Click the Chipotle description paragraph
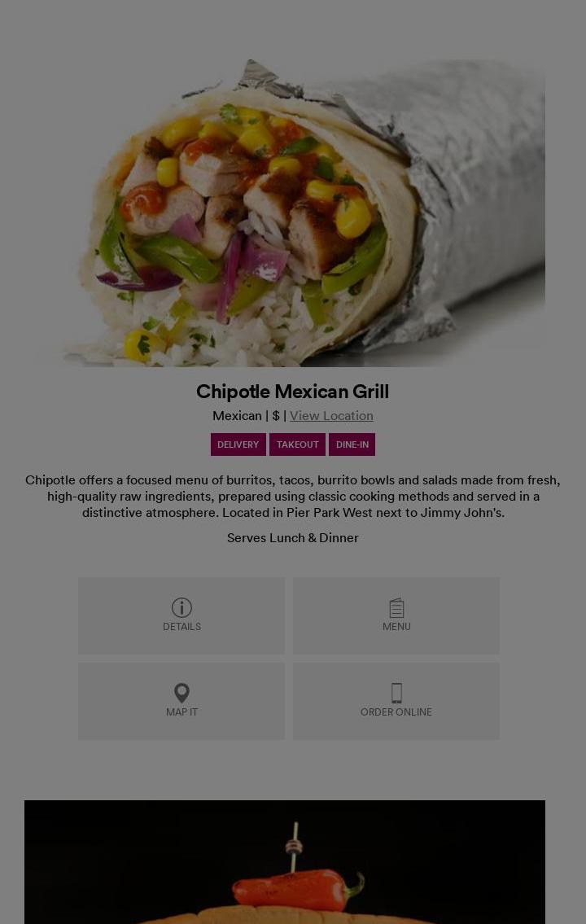 (x=293, y=496)
